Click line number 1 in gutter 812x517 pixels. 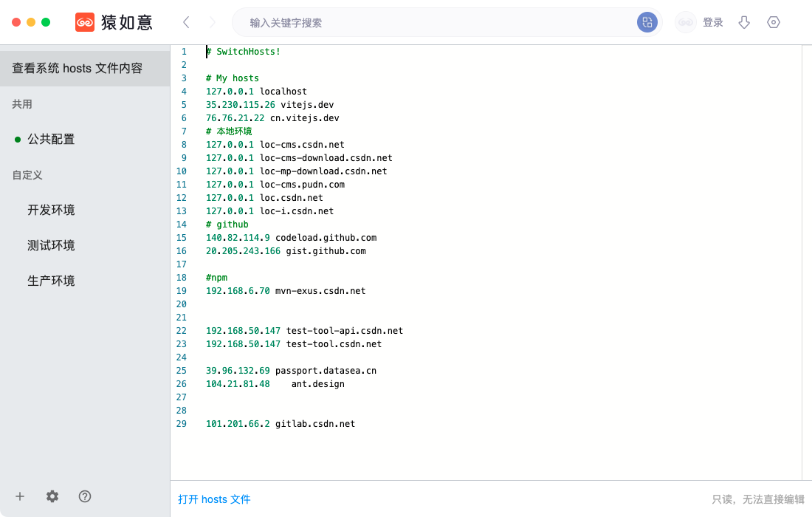pos(184,51)
